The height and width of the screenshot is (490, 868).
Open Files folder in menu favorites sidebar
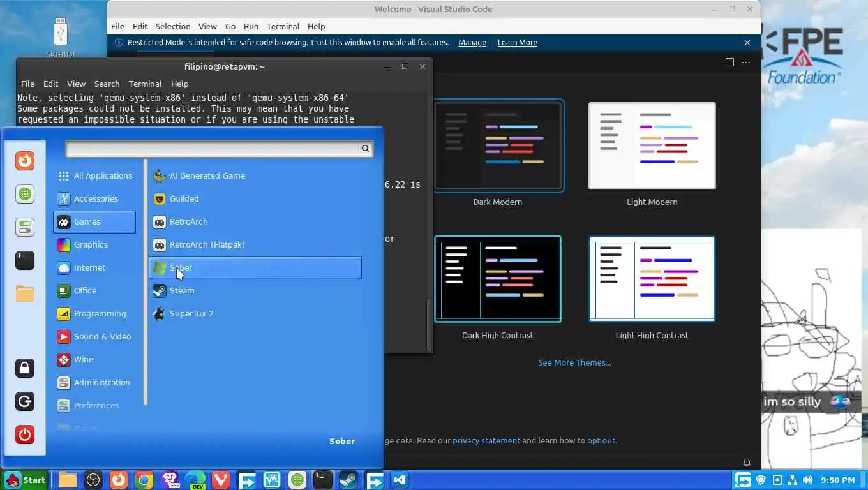25,293
